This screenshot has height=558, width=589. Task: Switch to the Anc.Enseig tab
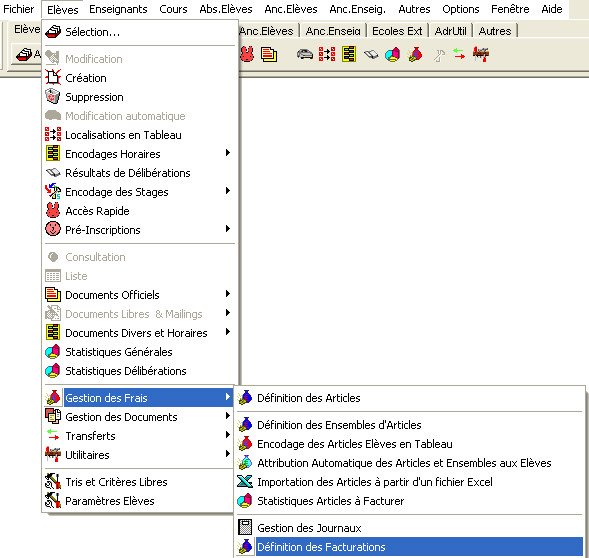pos(333,31)
